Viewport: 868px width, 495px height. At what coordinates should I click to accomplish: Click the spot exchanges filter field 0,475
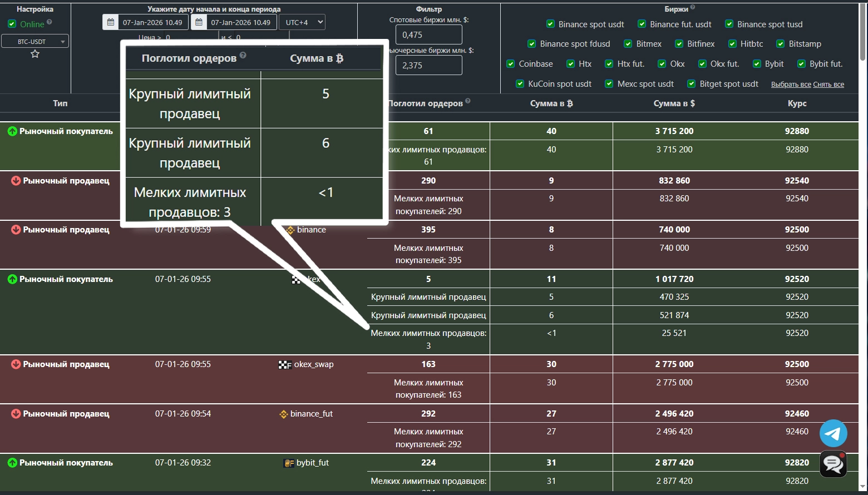[x=428, y=34]
